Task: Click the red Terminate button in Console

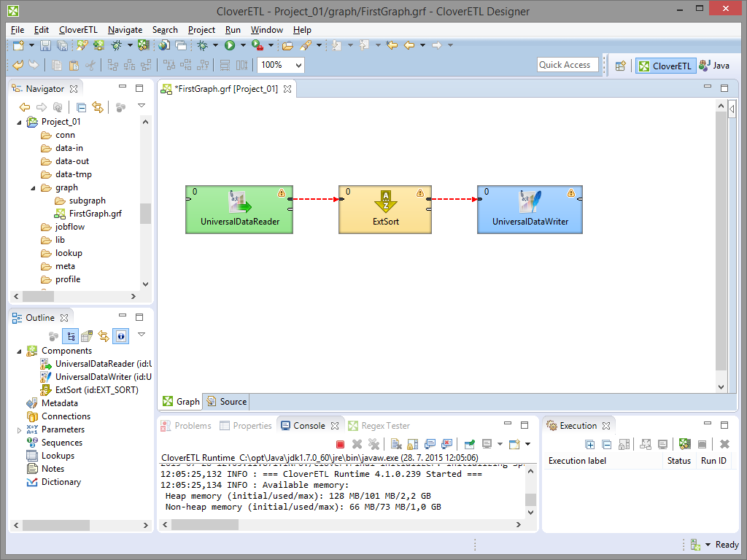Action: [x=340, y=444]
